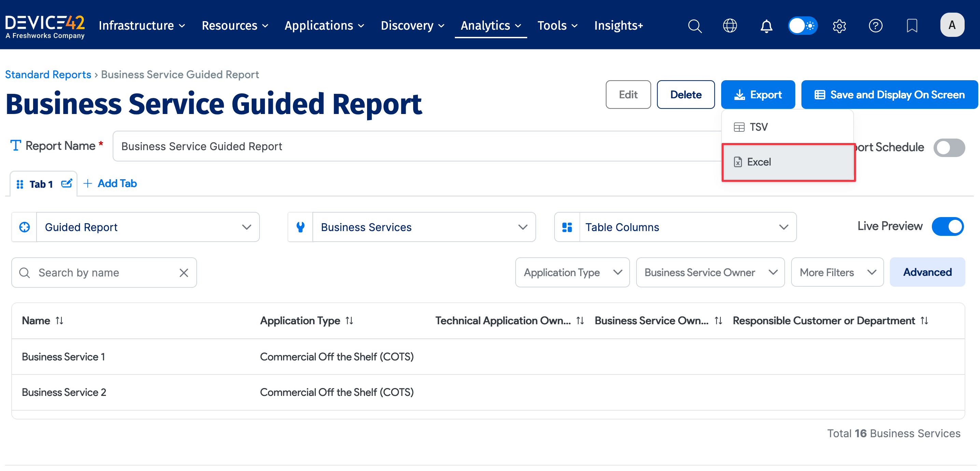Sort by Business Service Owner arrows

[x=718, y=320]
